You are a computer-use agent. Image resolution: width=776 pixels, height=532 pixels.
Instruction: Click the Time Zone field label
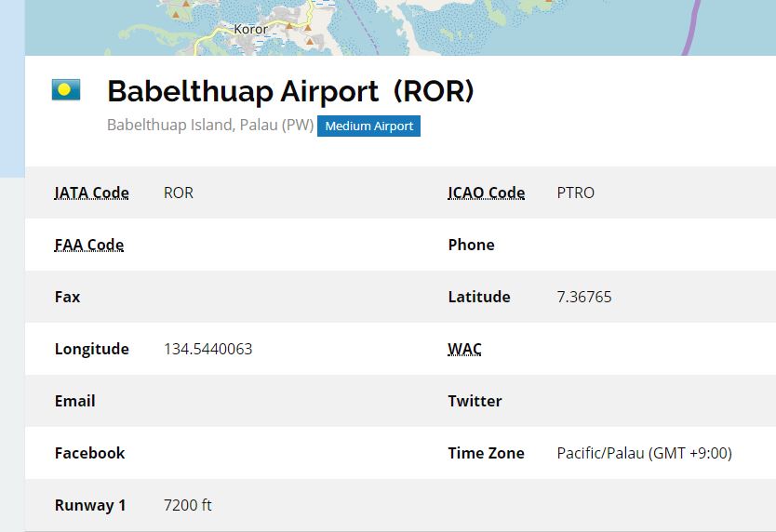pyautogui.click(x=486, y=453)
